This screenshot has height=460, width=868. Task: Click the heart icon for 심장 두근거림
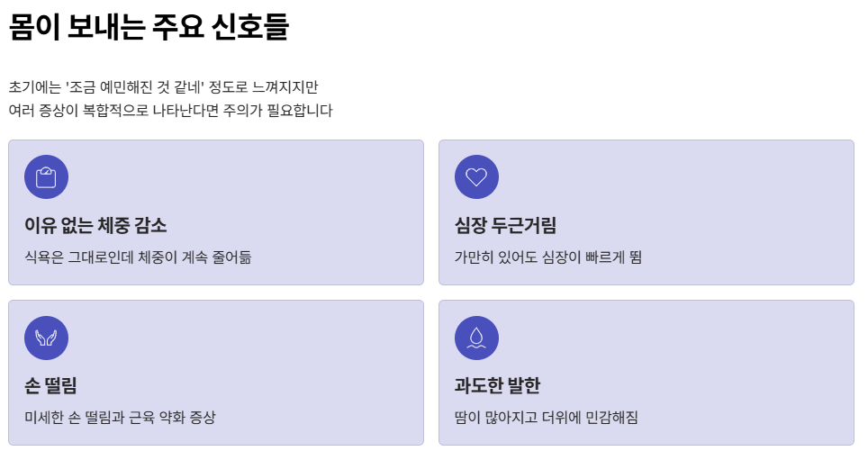(476, 177)
